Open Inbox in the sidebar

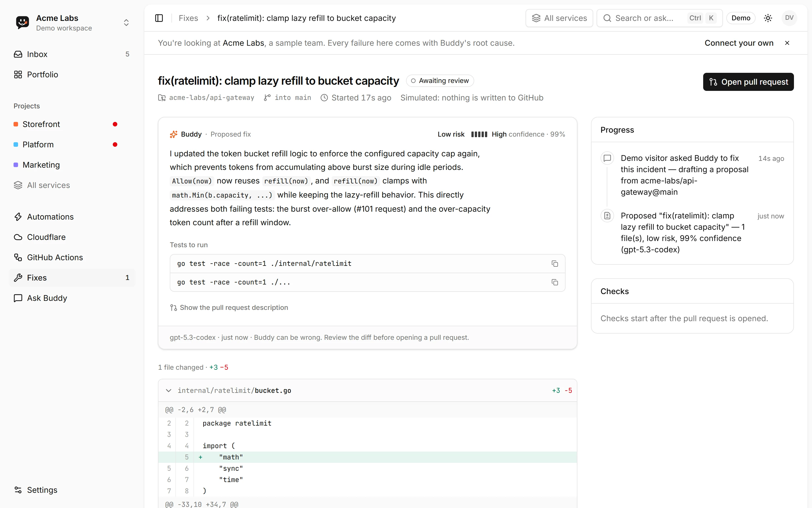click(72, 54)
